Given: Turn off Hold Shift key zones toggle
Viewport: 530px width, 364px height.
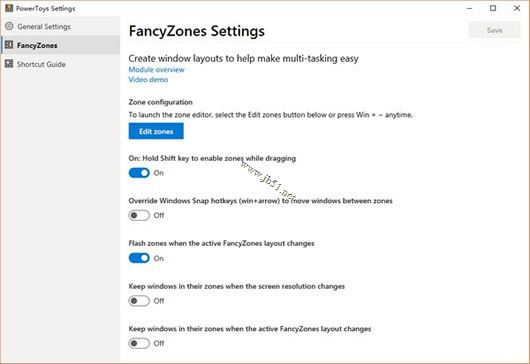Looking at the screenshot, I should (x=139, y=173).
